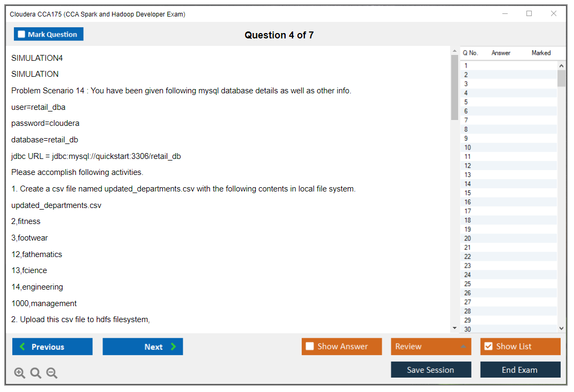
Task: Select question 4 in the list
Action: (x=466, y=93)
